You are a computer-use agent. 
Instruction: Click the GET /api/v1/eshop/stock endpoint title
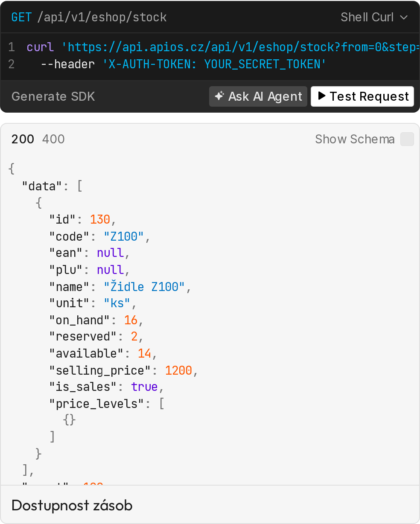tap(89, 17)
